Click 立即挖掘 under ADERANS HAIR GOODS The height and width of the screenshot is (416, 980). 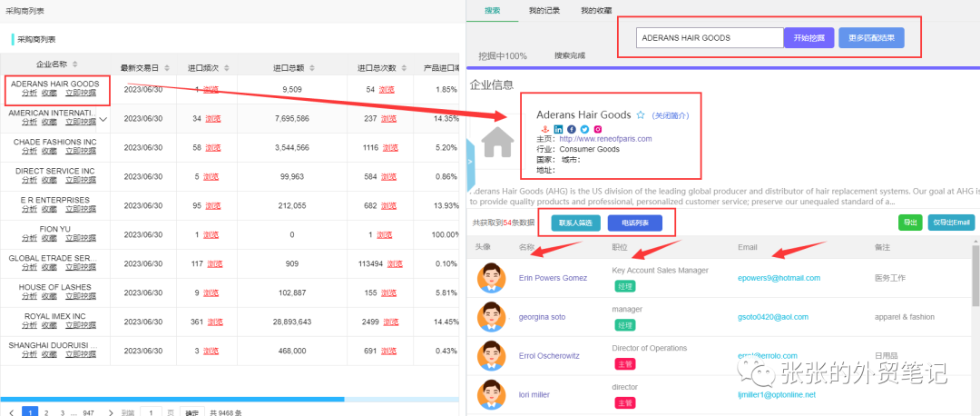click(81, 93)
